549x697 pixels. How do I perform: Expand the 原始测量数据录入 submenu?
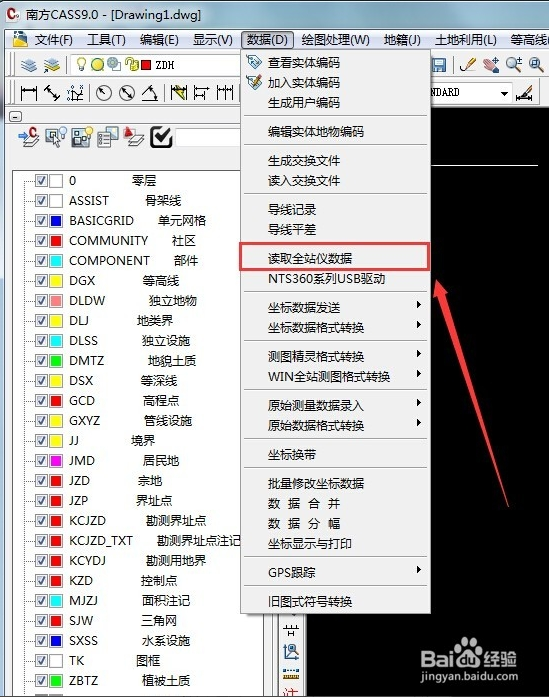336,405
